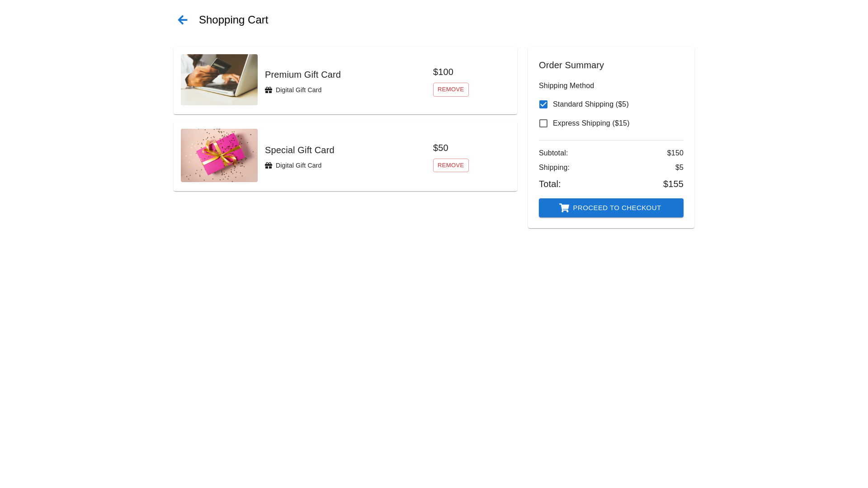Open the Premium Gift Card laptop thumbnail
Image resolution: width=868 pixels, height=488 pixels.
(219, 80)
